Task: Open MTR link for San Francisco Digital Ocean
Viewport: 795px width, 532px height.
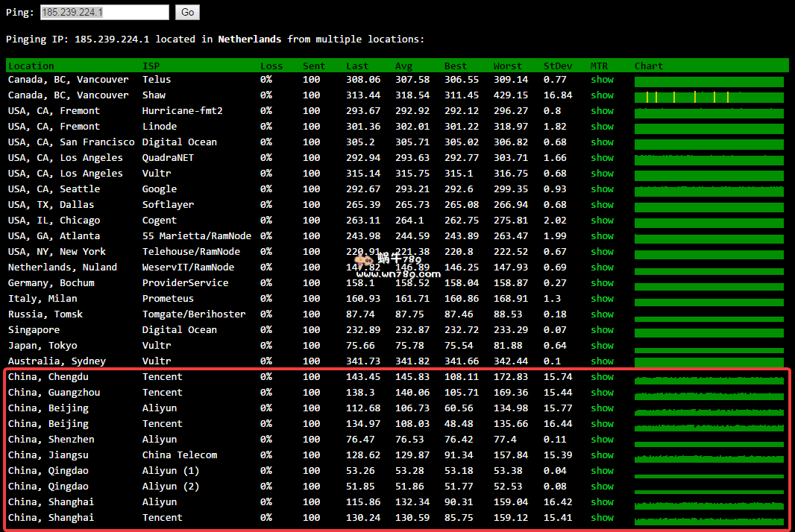Action: (x=602, y=142)
